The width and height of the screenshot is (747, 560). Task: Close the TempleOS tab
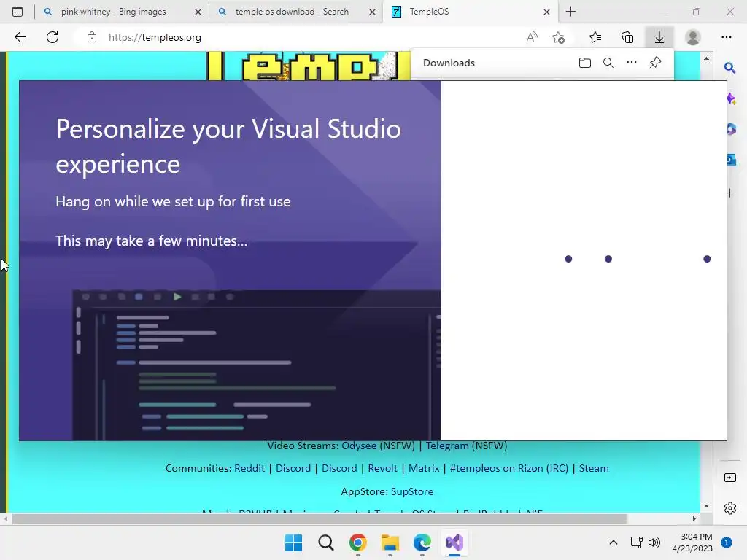pos(546,12)
